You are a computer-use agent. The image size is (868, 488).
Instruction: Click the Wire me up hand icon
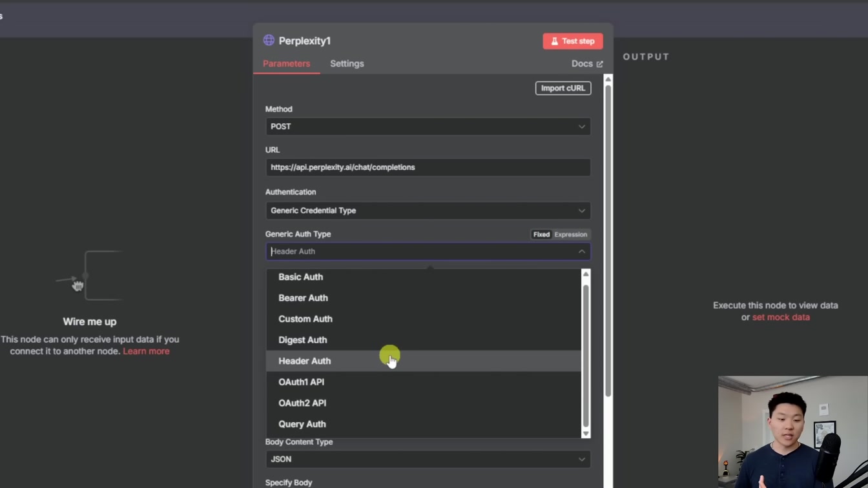tap(77, 285)
